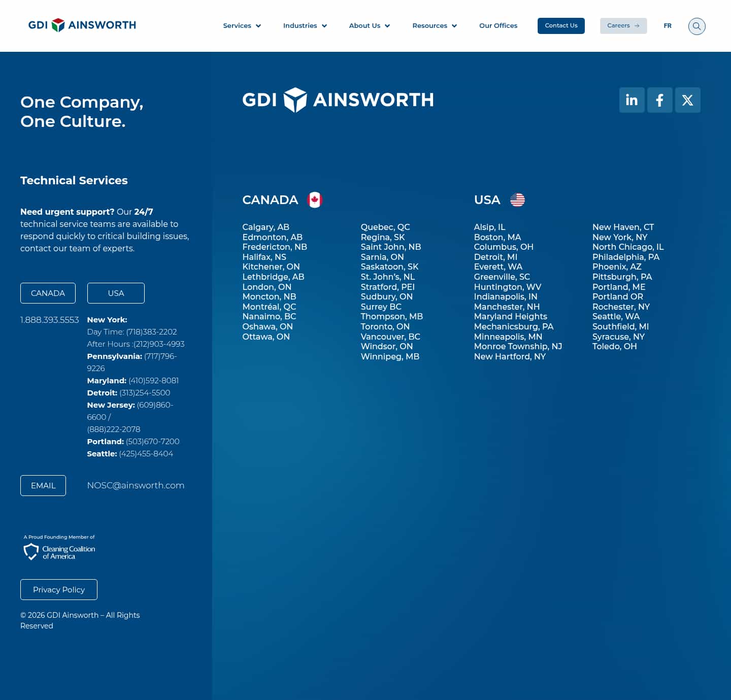This screenshot has height=700, width=731.
Task: Open the Seattle, WA office link
Action: pyautogui.click(x=616, y=316)
